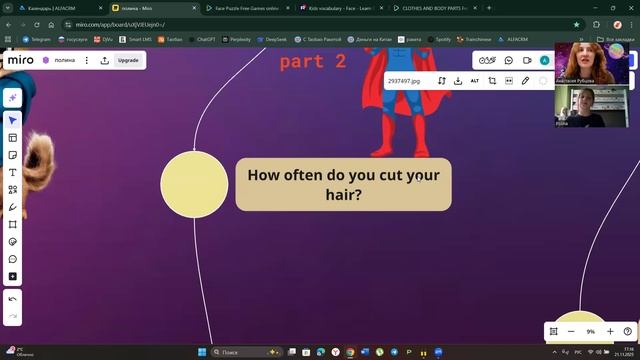Viewport: 640px width, 360px height.
Task: Select the Text tool
Action: tap(12, 173)
